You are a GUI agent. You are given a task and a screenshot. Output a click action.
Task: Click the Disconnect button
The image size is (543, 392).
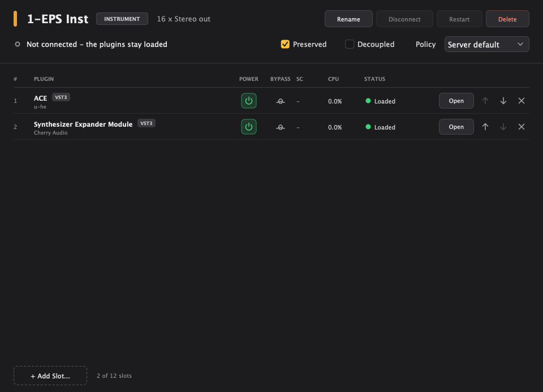tap(404, 19)
